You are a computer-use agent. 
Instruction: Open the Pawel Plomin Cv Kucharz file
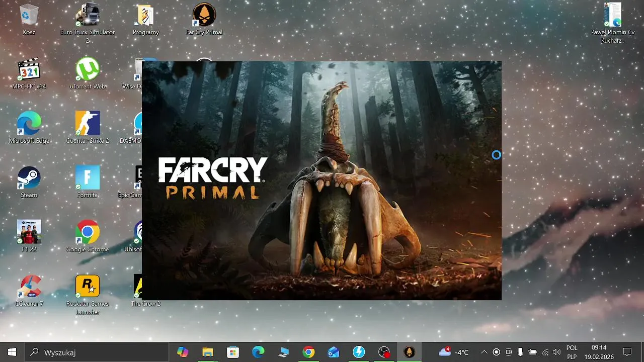pos(613,23)
